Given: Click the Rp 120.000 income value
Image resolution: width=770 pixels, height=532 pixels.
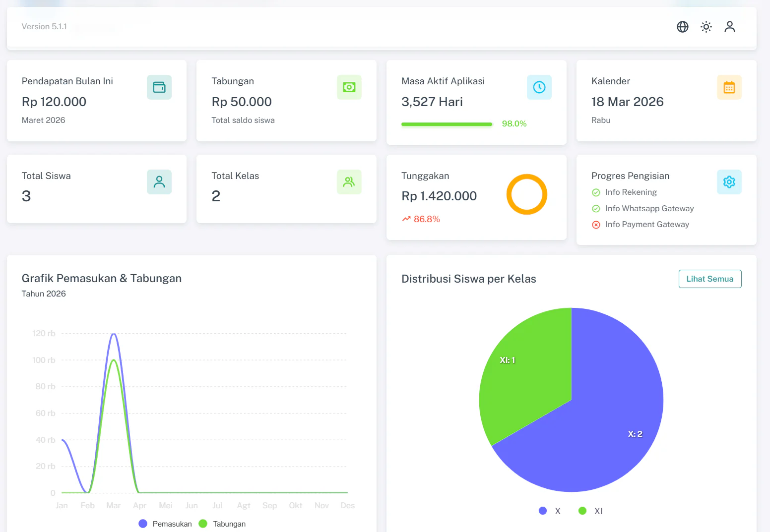Looking at the screenshot, I should pyautogui.click(x=54, y=102).
